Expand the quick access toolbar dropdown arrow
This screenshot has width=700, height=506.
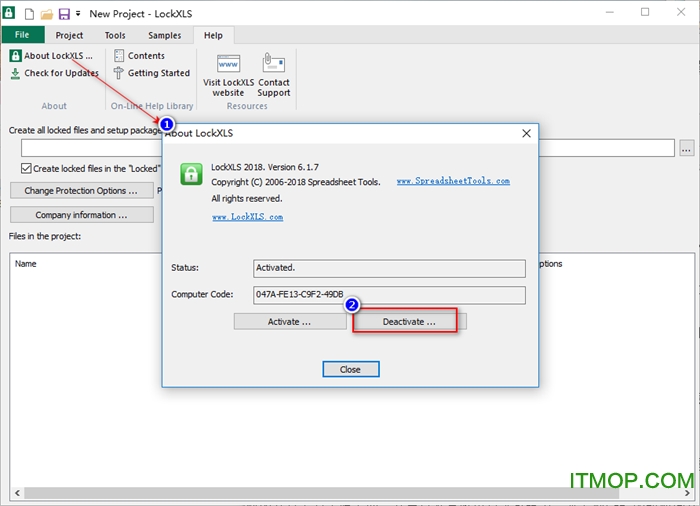click(78, 14)
